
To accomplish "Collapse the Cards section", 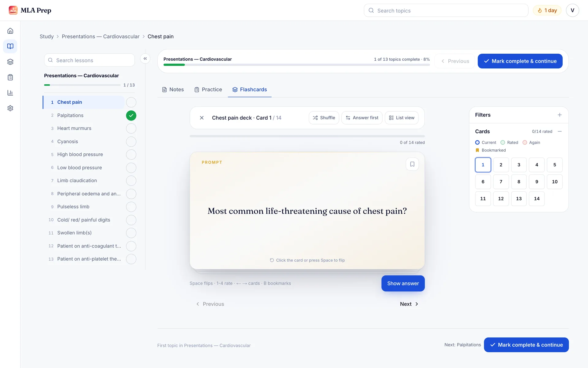I will (x=560, y=132).
